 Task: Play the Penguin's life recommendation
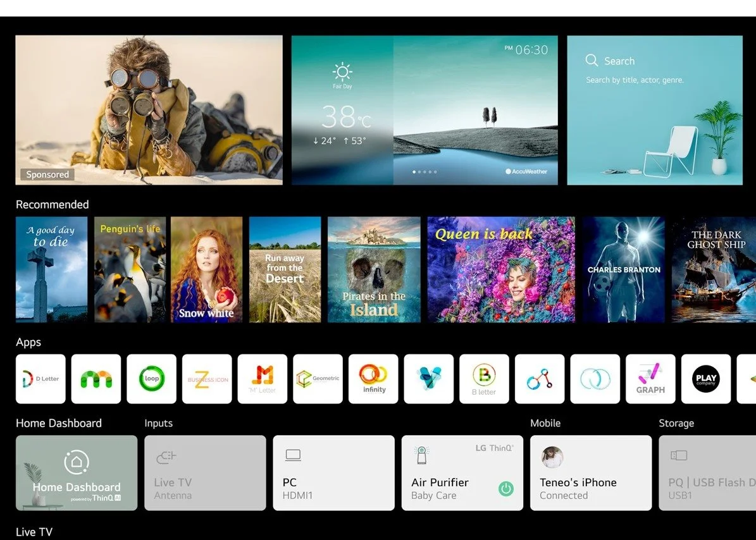tap(130, 269)
